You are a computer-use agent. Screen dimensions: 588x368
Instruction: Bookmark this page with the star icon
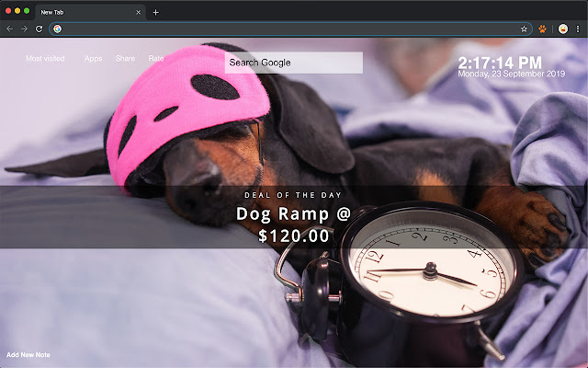[524, 29]
